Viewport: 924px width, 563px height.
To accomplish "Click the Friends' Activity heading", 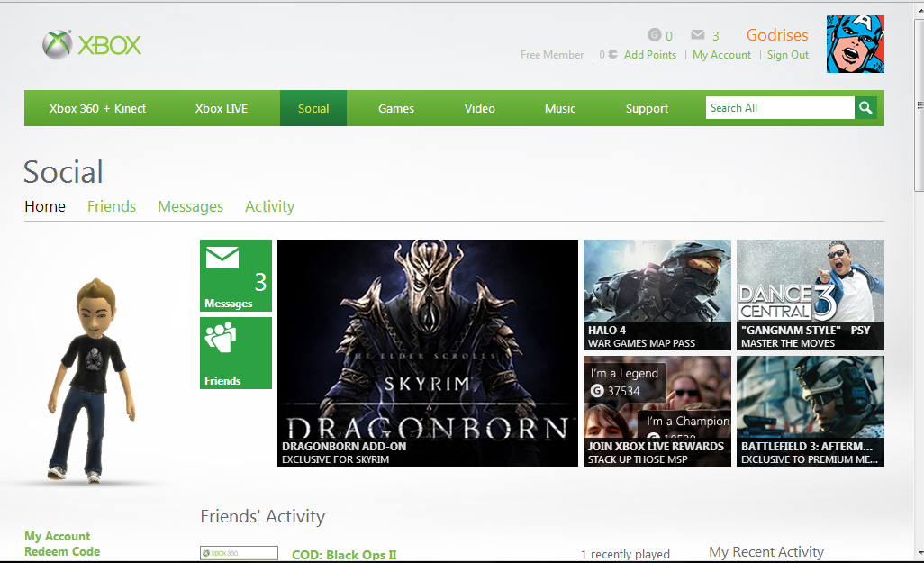I will [x=262, y=516].
